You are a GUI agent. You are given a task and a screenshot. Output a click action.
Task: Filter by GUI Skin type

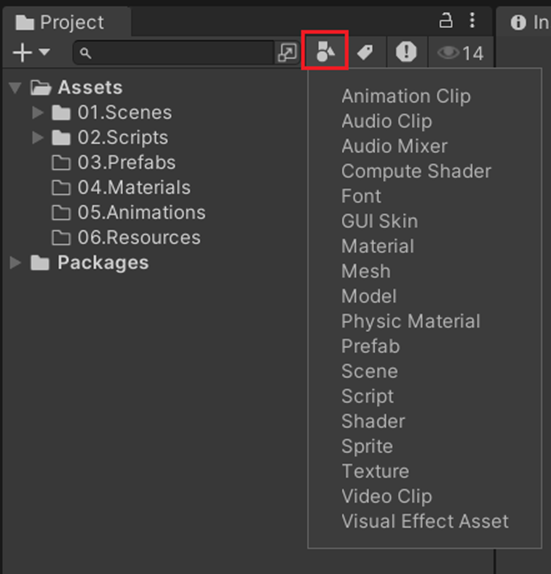(x=379, y=221)
